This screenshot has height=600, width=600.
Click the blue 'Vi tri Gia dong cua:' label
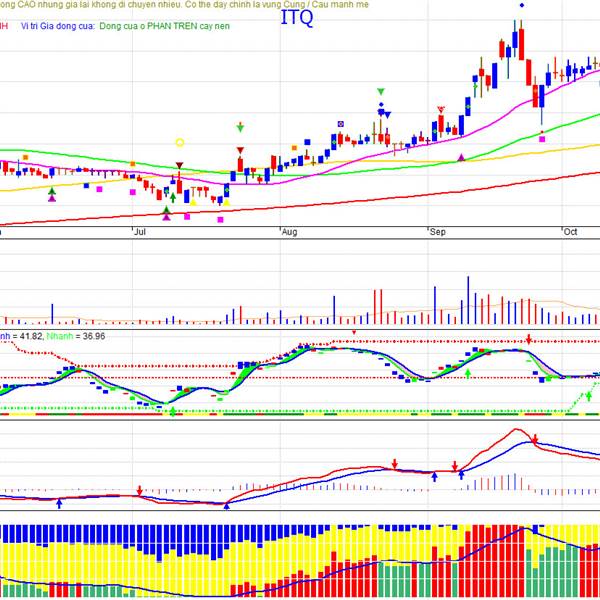point(57,26)
